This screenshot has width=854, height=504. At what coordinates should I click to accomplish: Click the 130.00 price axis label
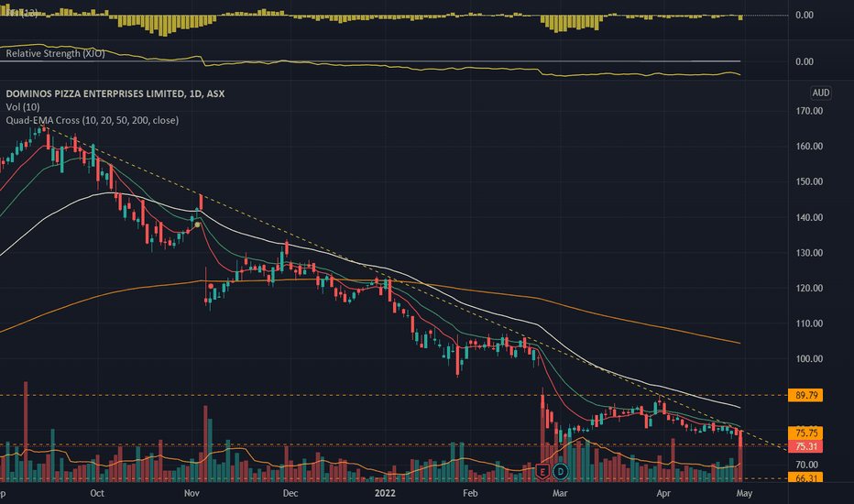pyautogui.click(x=809, y=252)
